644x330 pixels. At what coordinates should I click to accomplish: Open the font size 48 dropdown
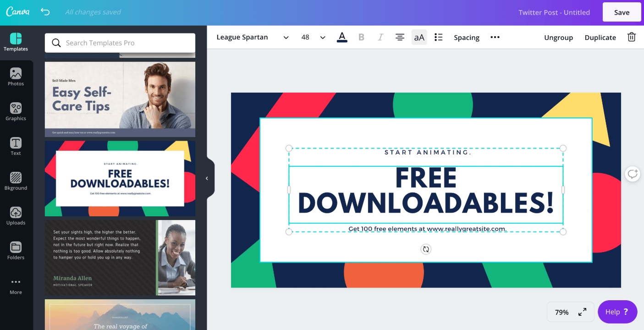click(314, 37)
